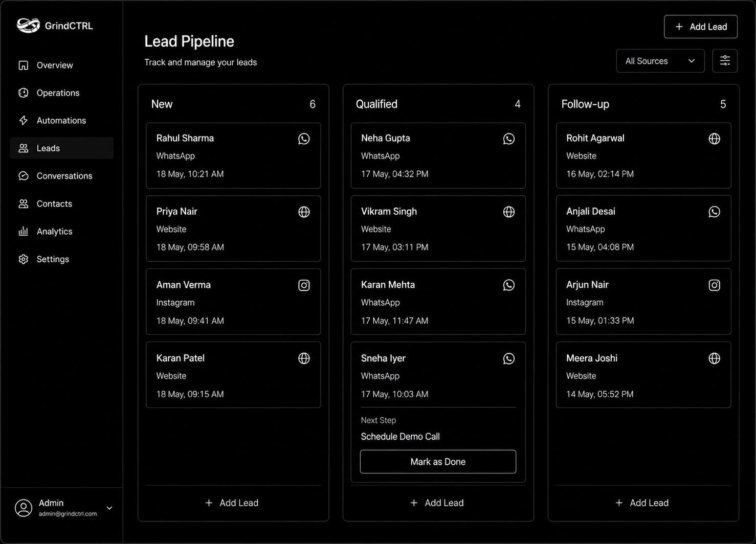The width and height of the screenshot is (756, 544).
Task: Open Conversations from its chat icon
Action: coord(24,176)
